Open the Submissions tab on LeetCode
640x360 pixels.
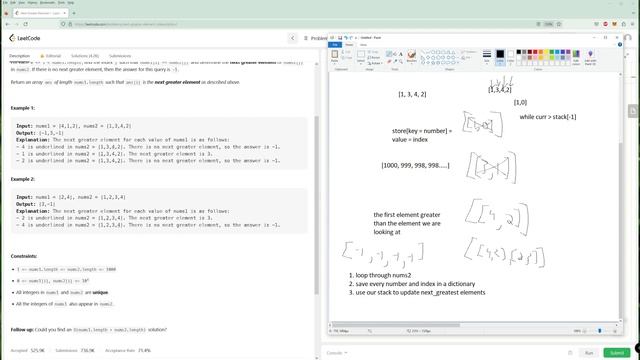(x=120, y=56)
